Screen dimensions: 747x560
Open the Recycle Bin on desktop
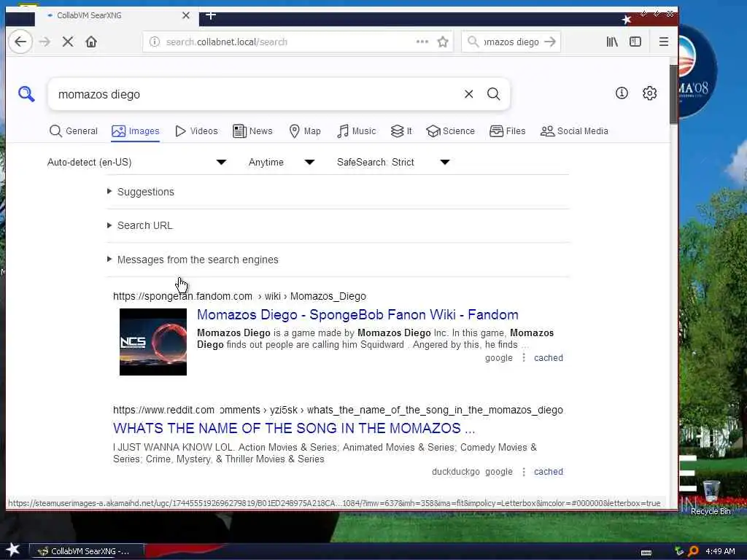tap(711, 497)
